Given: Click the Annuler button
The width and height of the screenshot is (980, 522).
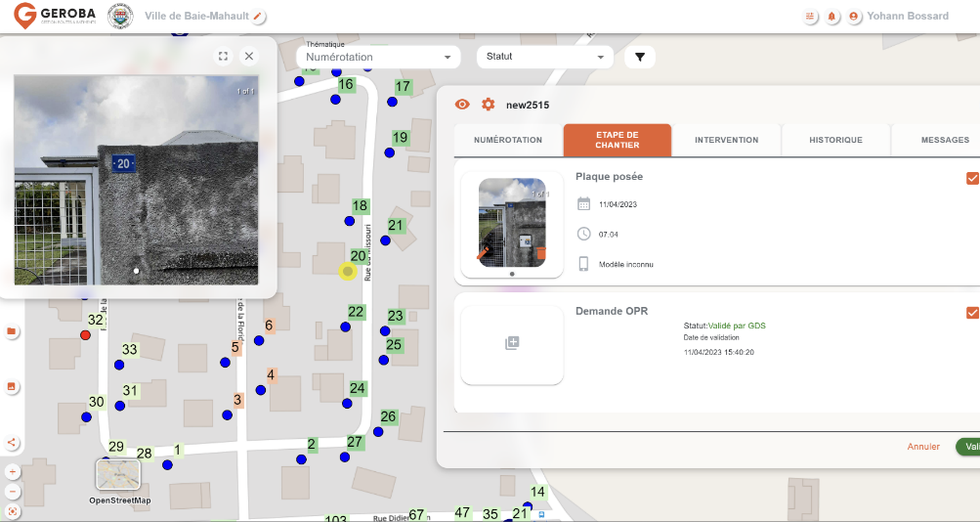Looking at the screenshot, I should tap(923, 447).
